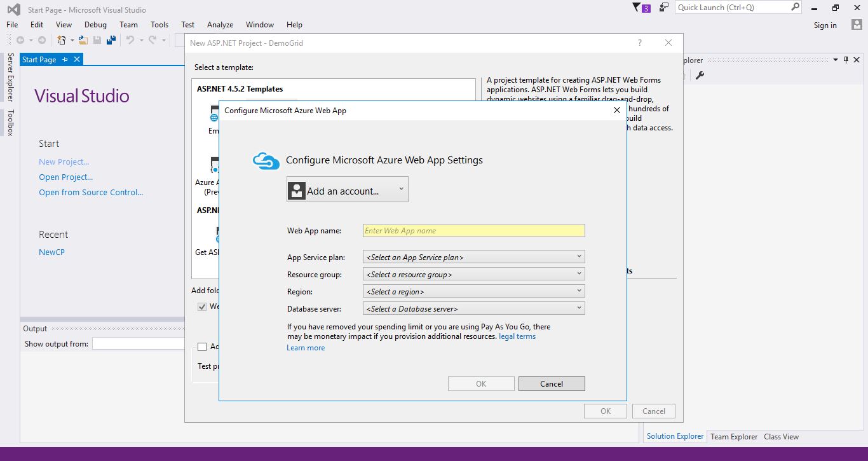
Task: Open recent project NewCP
Action: click(x=51, y=252)
